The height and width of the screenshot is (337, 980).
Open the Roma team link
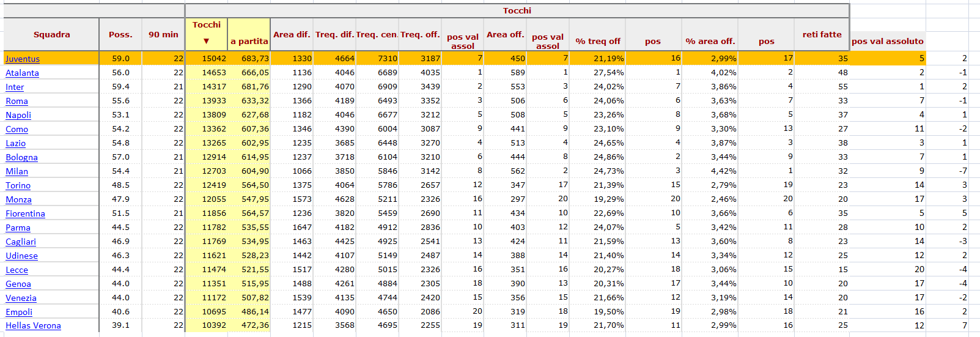(17, 101)
